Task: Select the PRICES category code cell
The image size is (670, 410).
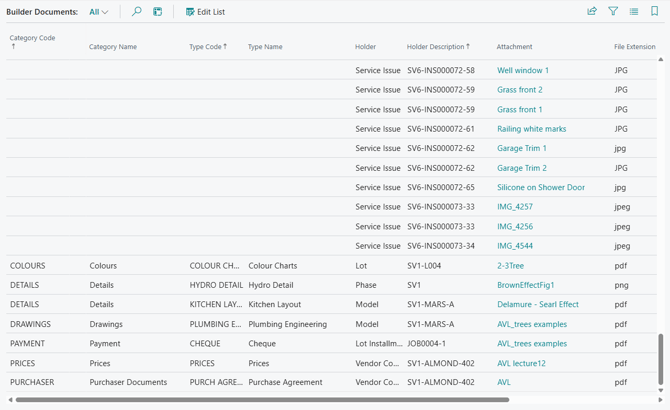Action: click(23, 363)
